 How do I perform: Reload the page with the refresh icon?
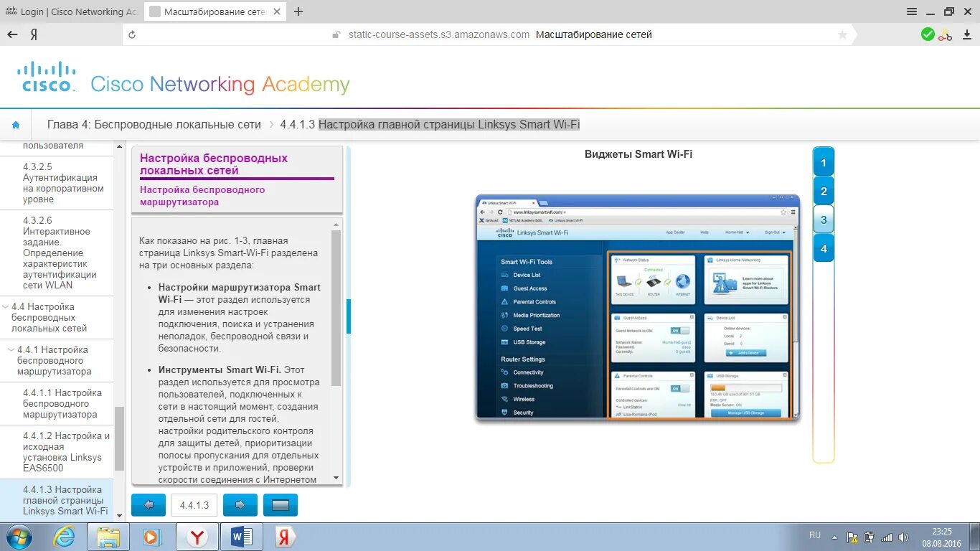click(x=131, y=34)
